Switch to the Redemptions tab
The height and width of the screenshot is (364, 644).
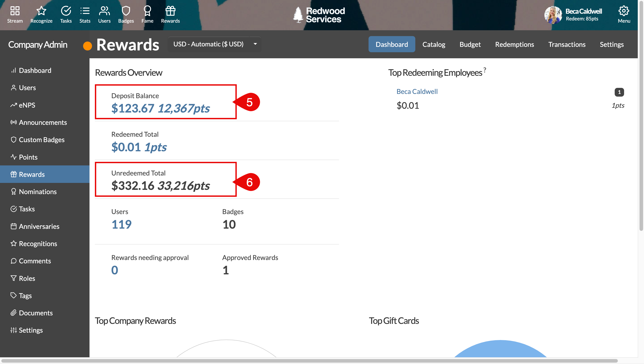pyautogui.click(x=514, y=44)
